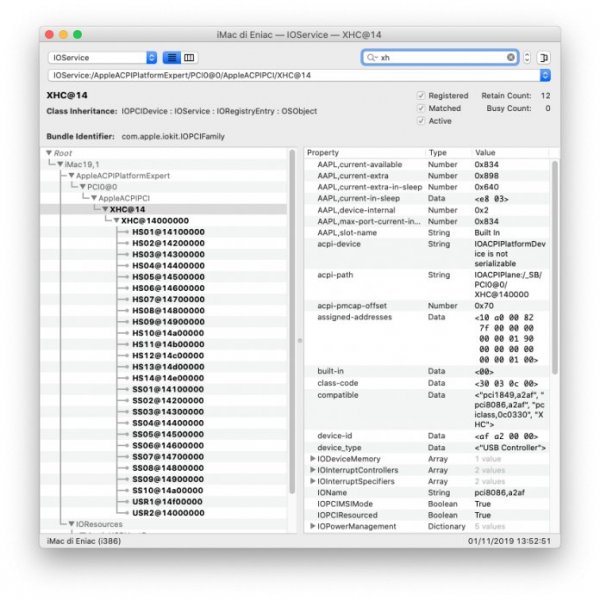Collapse the AppleACPIPlatformExpert tree node
This screenshot has height=600, width=600.
point(72,175)
